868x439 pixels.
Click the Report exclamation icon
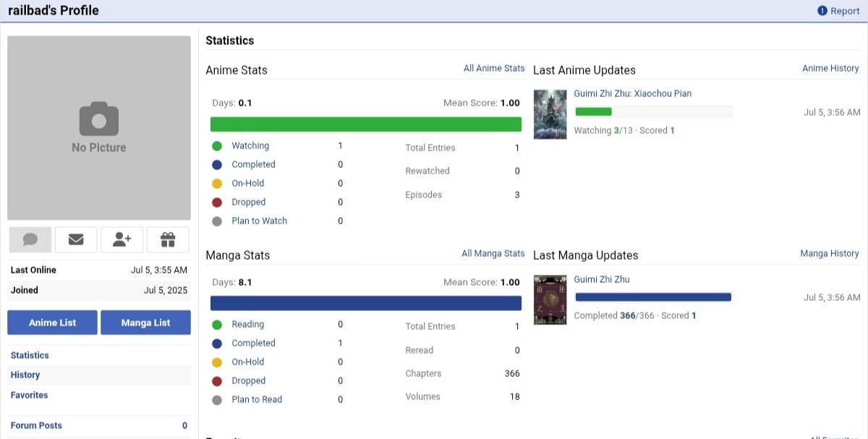(822, 11)
